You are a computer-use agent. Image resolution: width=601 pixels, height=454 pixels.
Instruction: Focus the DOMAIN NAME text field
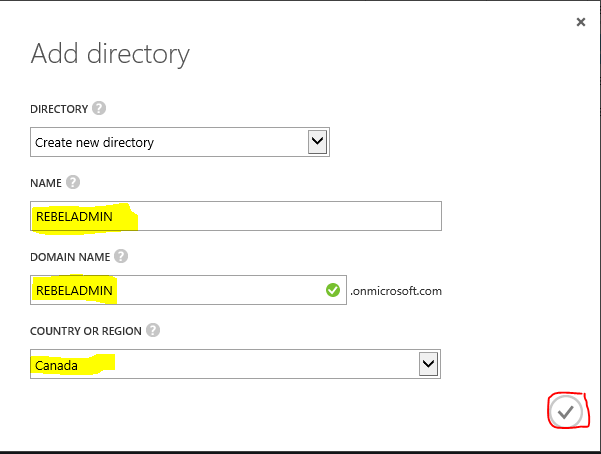pos(188,290)
